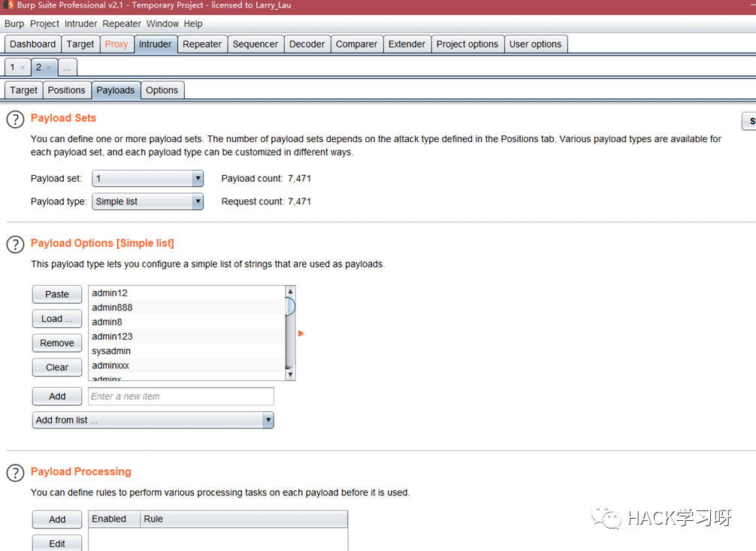Image resolution: width=756 pixels, height=551 pixels.
Task: Open the Project menu
Action: tap(44, 23)
